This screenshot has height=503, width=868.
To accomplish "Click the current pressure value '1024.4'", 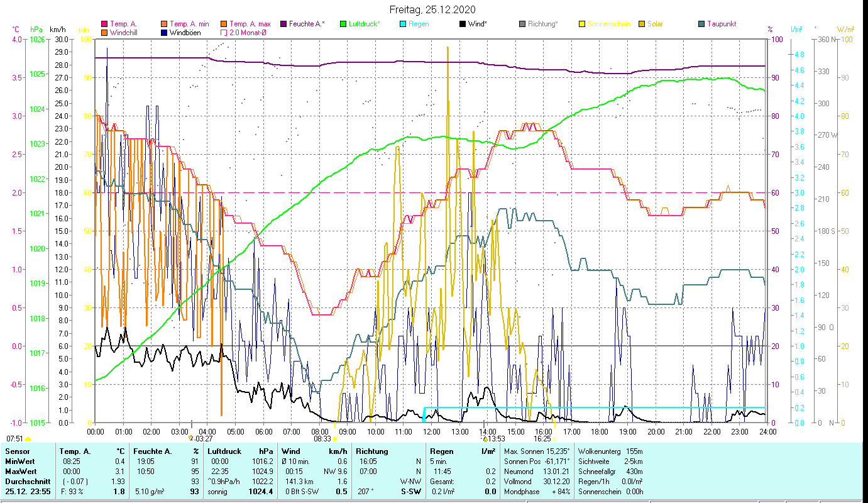I will pyautogui.click(x=260, y=492).
